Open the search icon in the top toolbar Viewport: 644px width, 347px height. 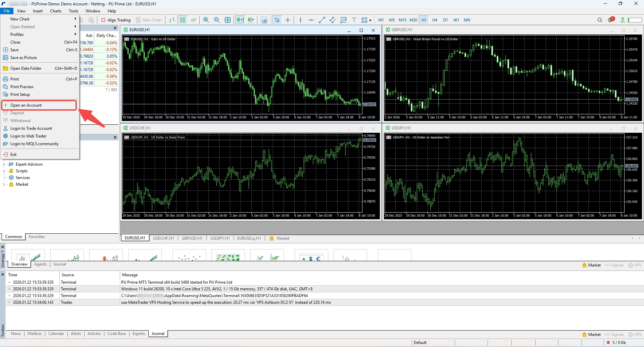coord(600,20)
